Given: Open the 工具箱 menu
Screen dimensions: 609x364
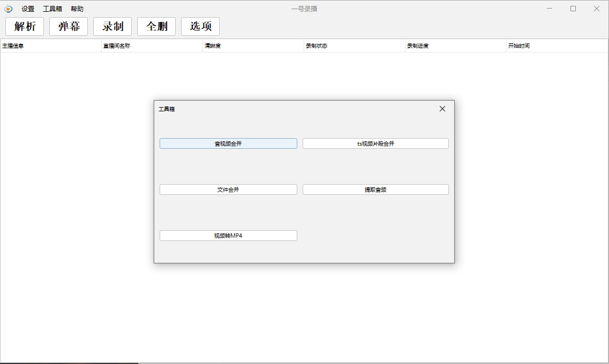Looking at the screenshot, I should pos(52,9).
